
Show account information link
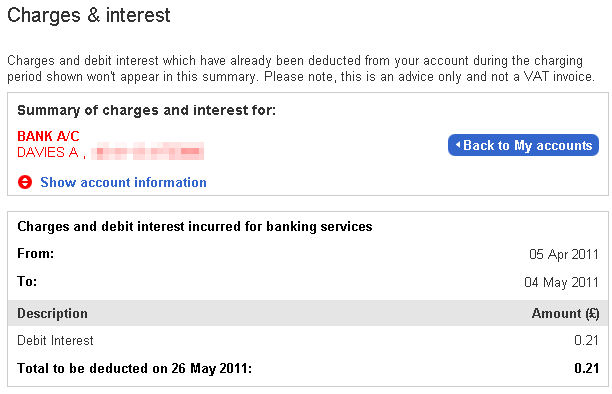[x=123, y=182]
